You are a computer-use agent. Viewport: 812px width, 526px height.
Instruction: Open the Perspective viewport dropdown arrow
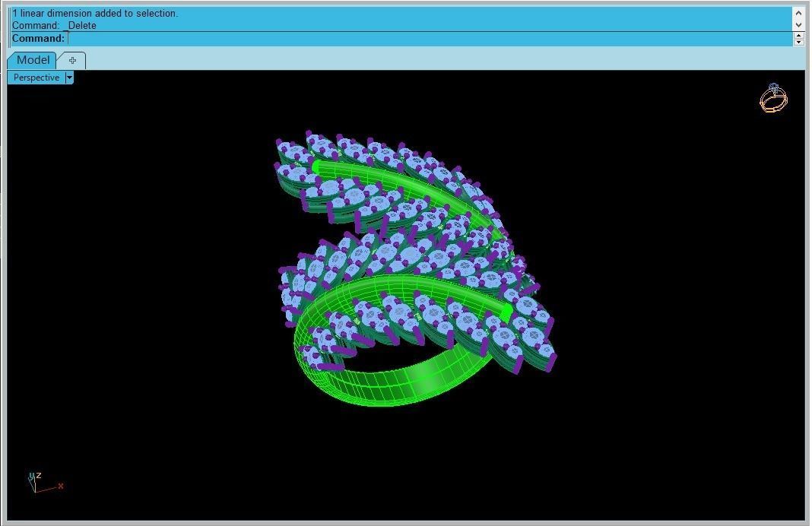pyautogui.click(x=69, y=78)
